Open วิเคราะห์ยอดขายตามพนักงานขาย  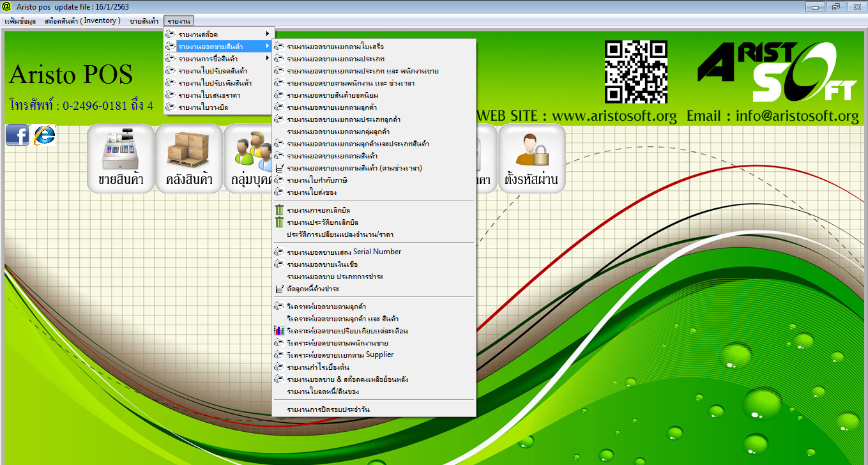coord(374,343)
